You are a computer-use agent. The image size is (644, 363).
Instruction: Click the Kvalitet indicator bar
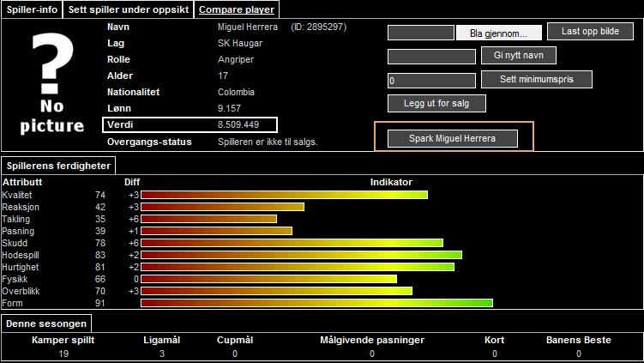pyautogui.click(x=284, y=195)
